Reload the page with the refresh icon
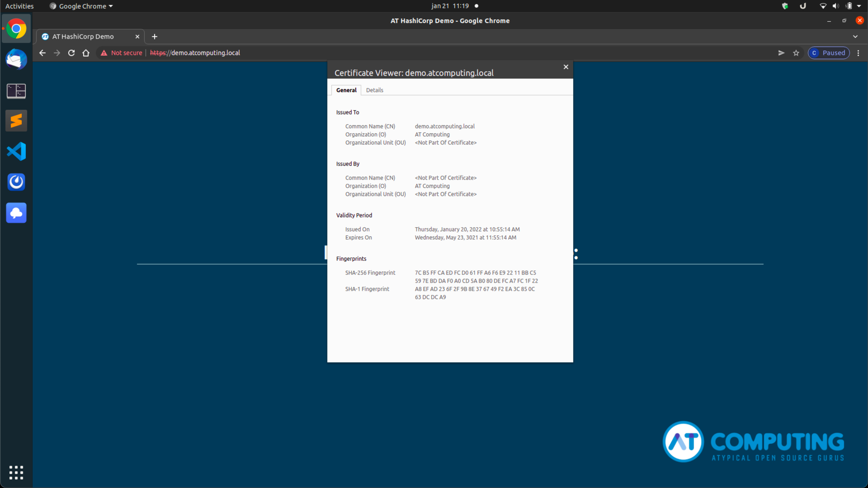The image size is (868, 488). pyautogui.click(x=71, y=53)
